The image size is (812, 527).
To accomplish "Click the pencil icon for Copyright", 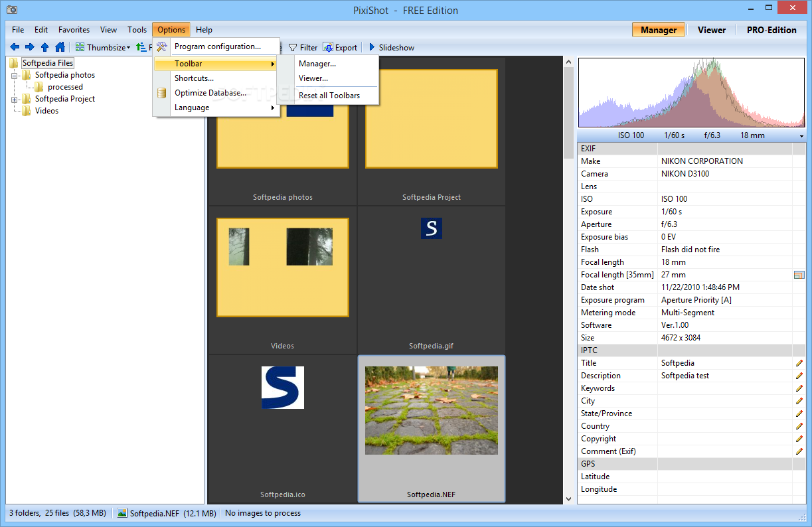I will point(799,439).
